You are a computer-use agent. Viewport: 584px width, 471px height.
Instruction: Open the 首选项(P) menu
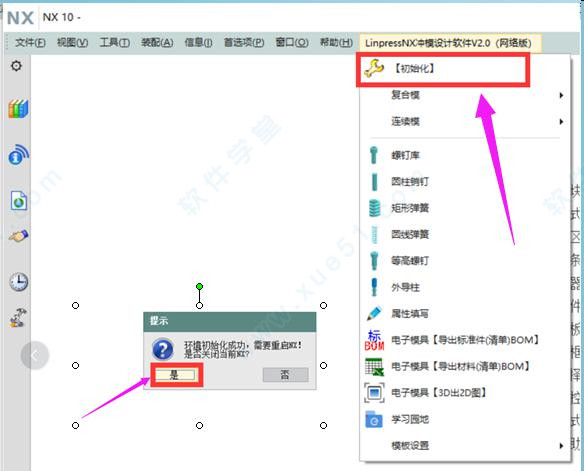(244, 43)
